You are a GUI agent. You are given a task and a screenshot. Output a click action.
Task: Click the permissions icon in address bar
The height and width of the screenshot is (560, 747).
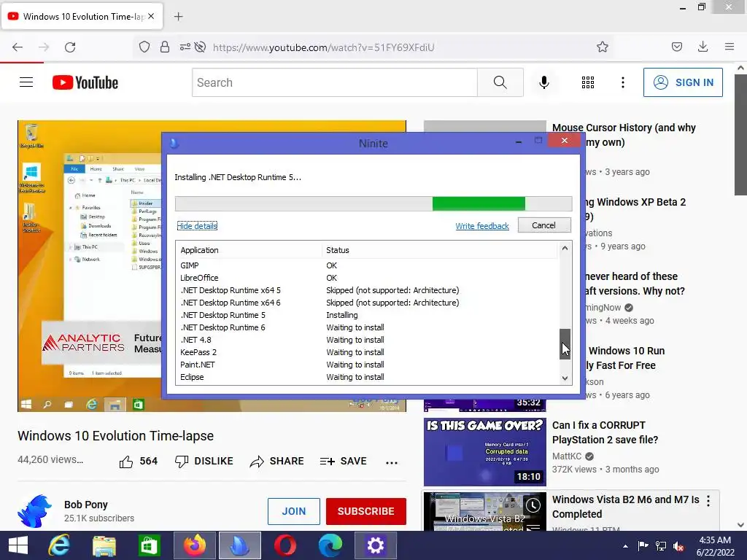pos(185,47)
